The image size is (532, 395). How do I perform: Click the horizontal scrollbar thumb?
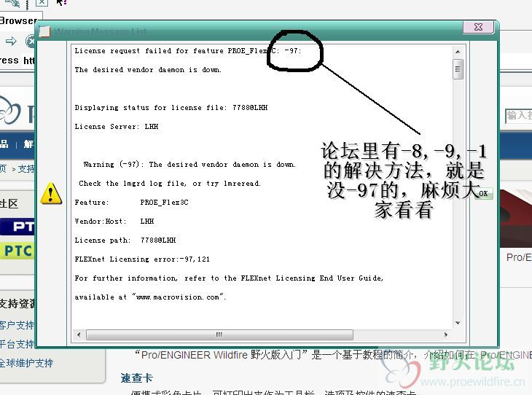click(219, 335)
